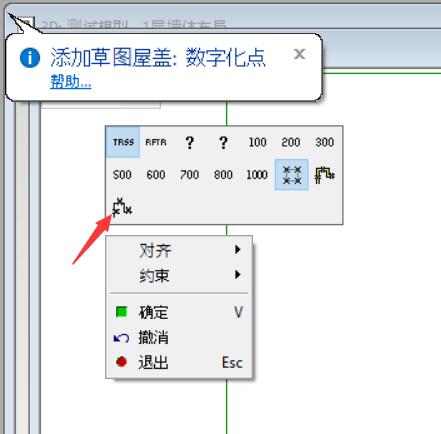Click the first question mark icon
Screen dimensions: 441x434
tap(190, 142)
